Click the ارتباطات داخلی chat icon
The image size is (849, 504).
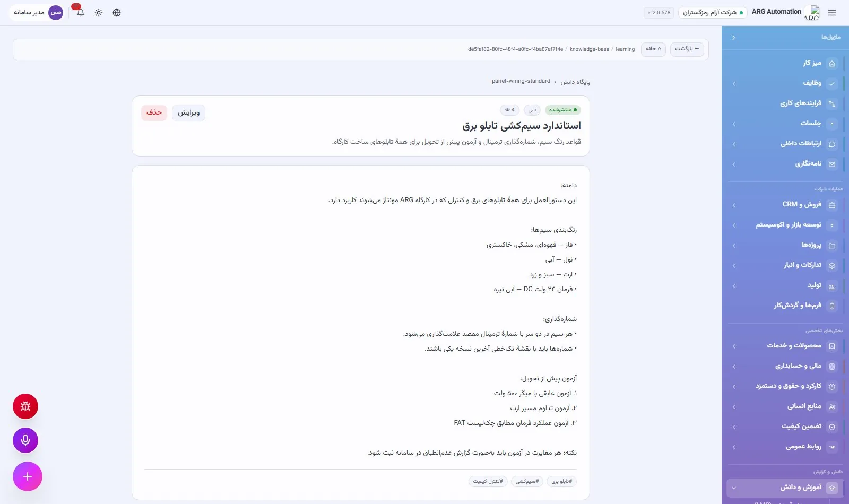pyautogui.click(x=832, y=144)
